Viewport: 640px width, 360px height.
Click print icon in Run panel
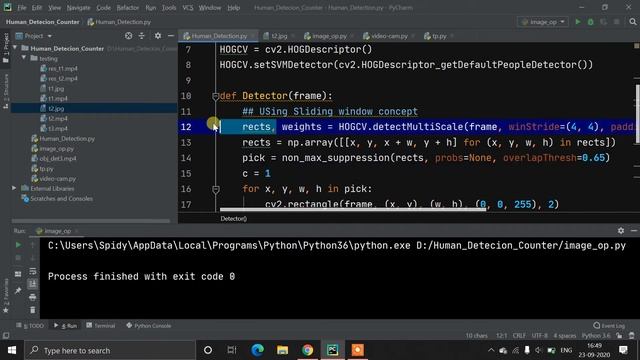click(32, 297)
